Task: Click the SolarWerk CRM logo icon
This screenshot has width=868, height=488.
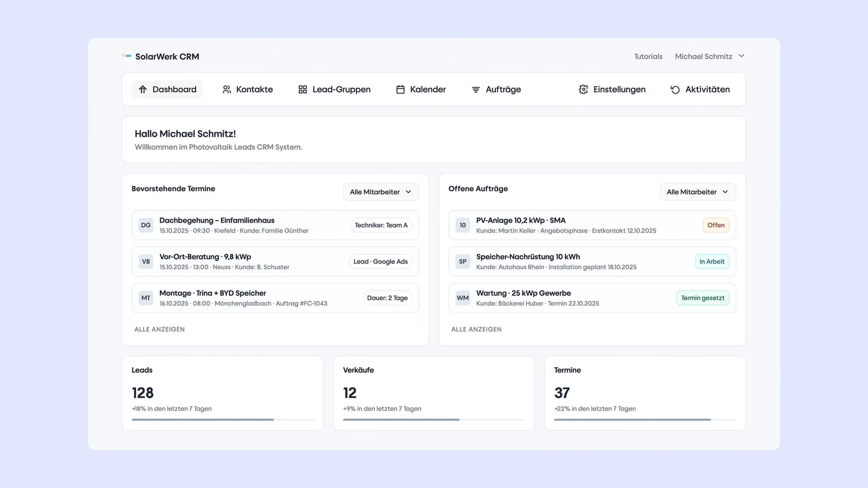Action: coord(126,56)
